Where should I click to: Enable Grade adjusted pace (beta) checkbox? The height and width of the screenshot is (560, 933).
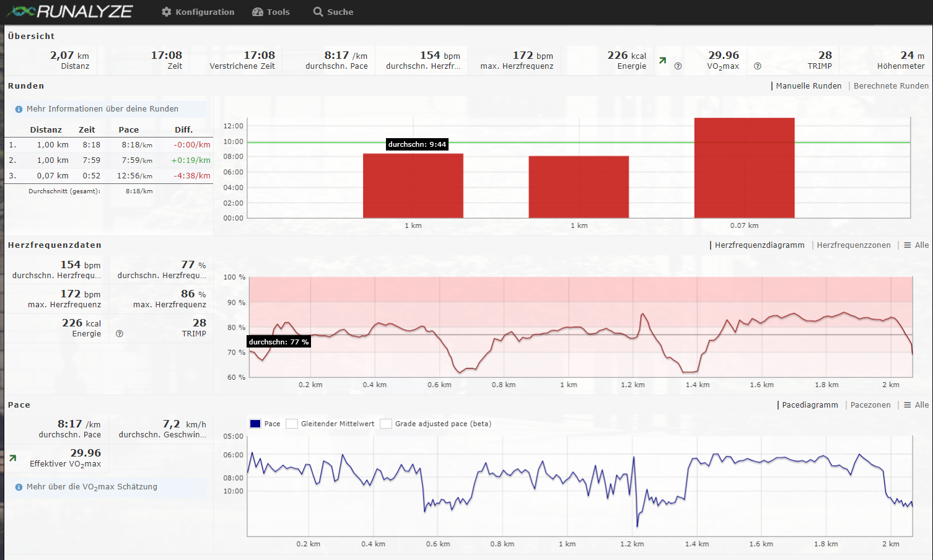(x=386, y=424)
